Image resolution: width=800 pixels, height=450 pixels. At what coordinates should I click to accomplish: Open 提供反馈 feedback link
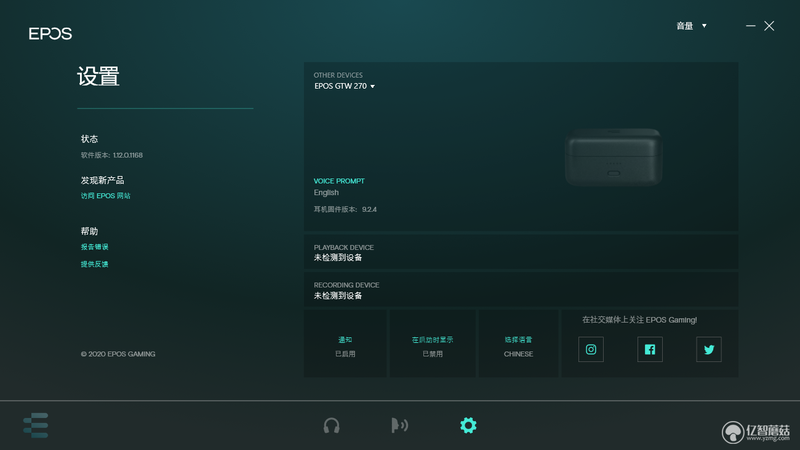coord(94,264)
